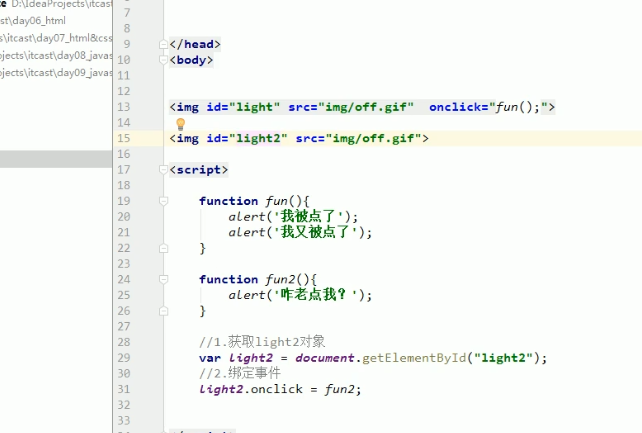Select the day09_javascript project entry
This screenshot has height=433, width=642.
56,72
